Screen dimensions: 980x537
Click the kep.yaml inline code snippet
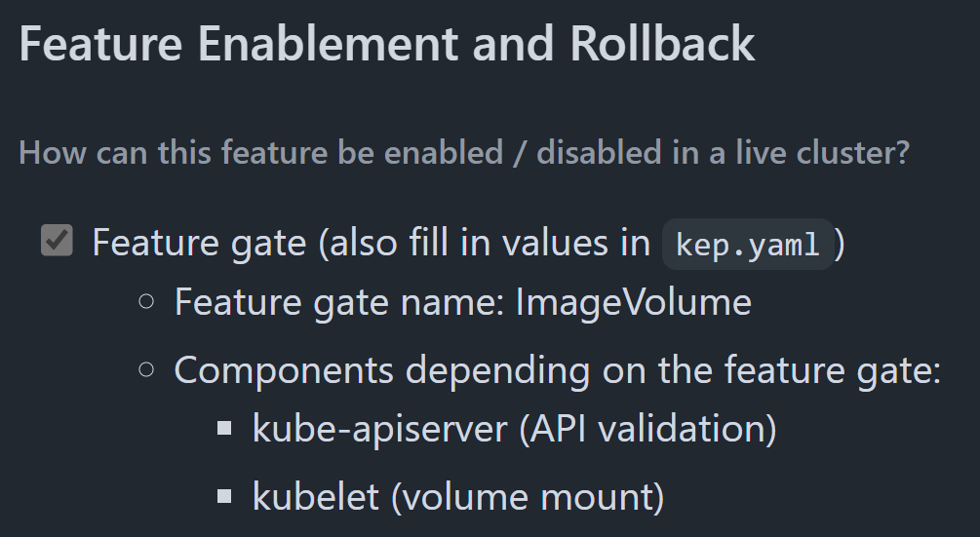coord(748,245)
